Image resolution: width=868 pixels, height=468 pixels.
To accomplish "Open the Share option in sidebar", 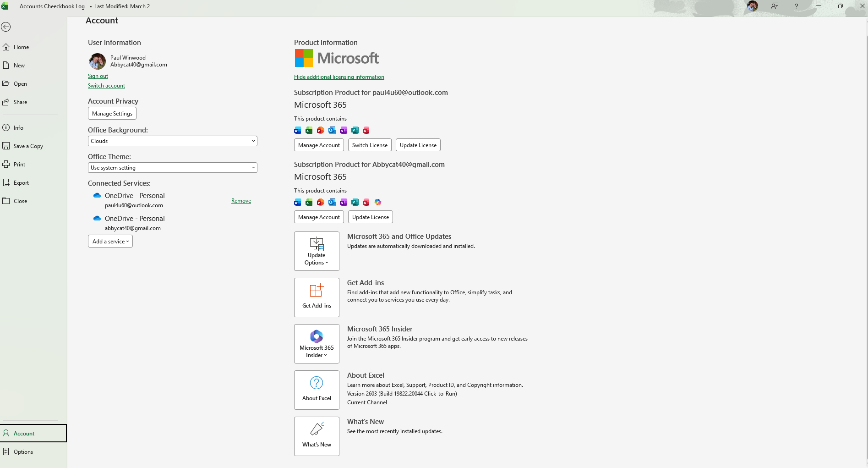I will tap(33, 102).
